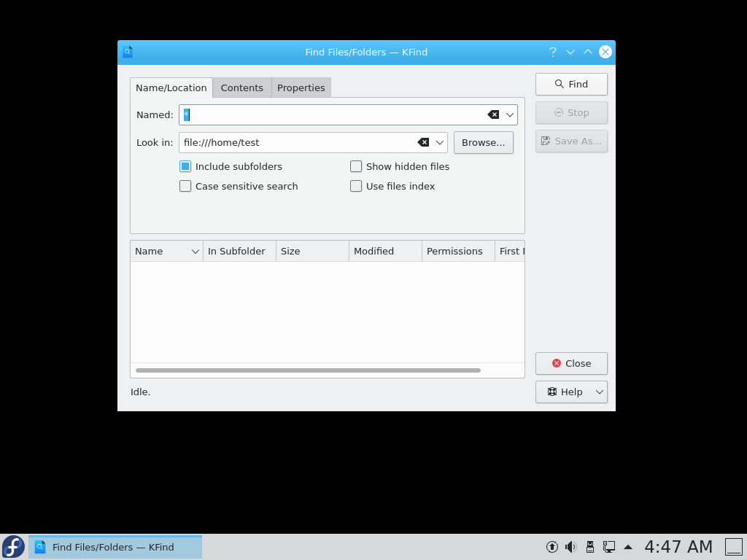The height and width of the screenshot is (560, 747).
Task: Click the 4:47 AM clock
Action: [x=678, y=547]
